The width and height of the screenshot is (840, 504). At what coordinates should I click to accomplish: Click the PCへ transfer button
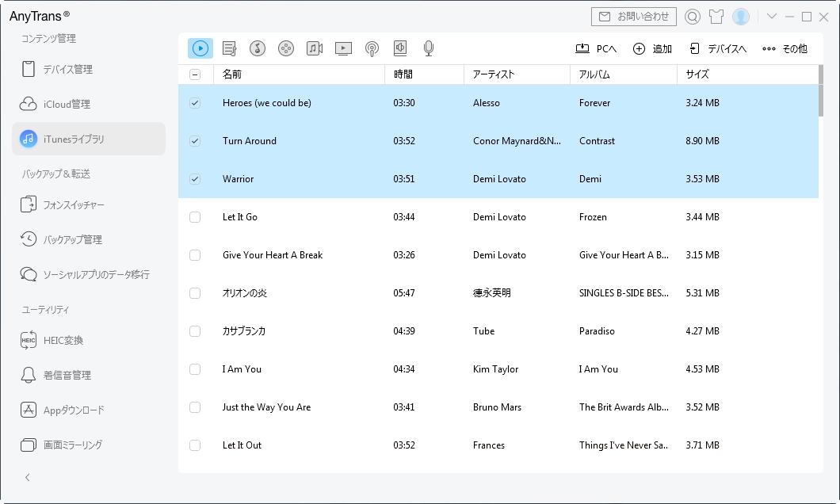click(596, 49)
